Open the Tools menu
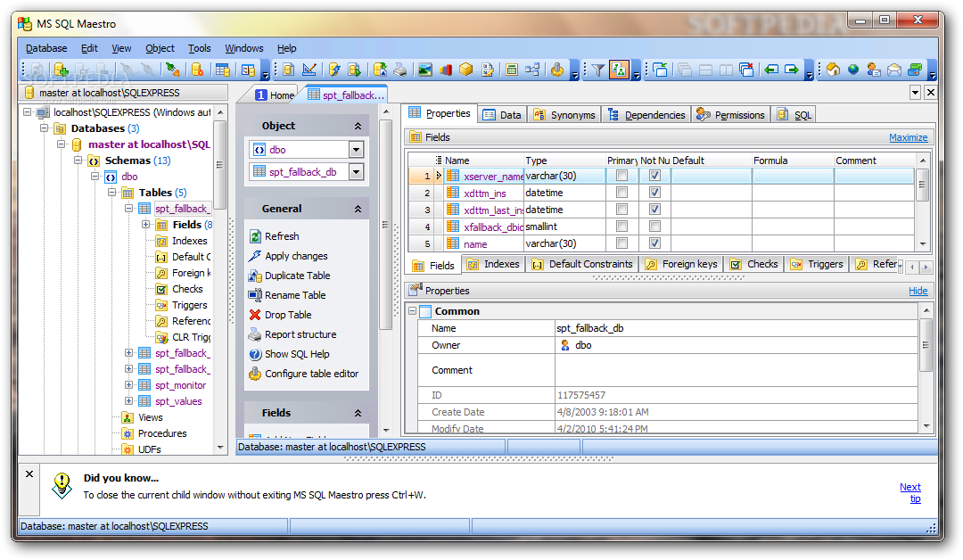Screen dimensions: 963x560 tap(199, 48)
